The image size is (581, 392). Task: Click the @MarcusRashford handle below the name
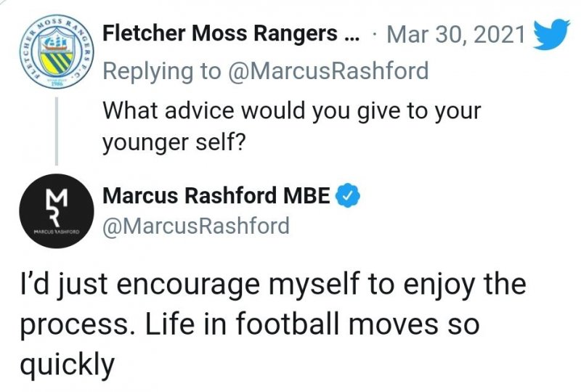pos(196,226)
